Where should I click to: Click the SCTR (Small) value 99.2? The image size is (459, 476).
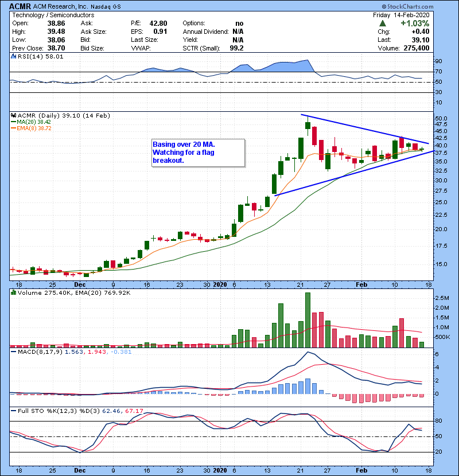click(236, 48)
